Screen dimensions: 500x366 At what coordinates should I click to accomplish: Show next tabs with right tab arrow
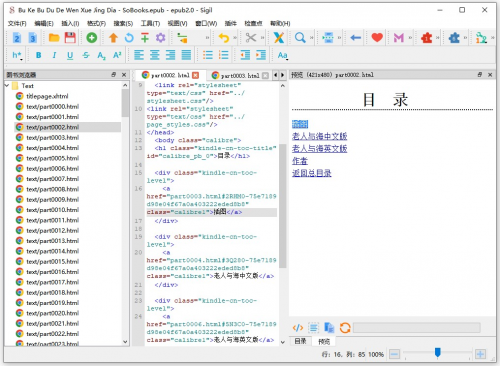(x=282, y=75)
